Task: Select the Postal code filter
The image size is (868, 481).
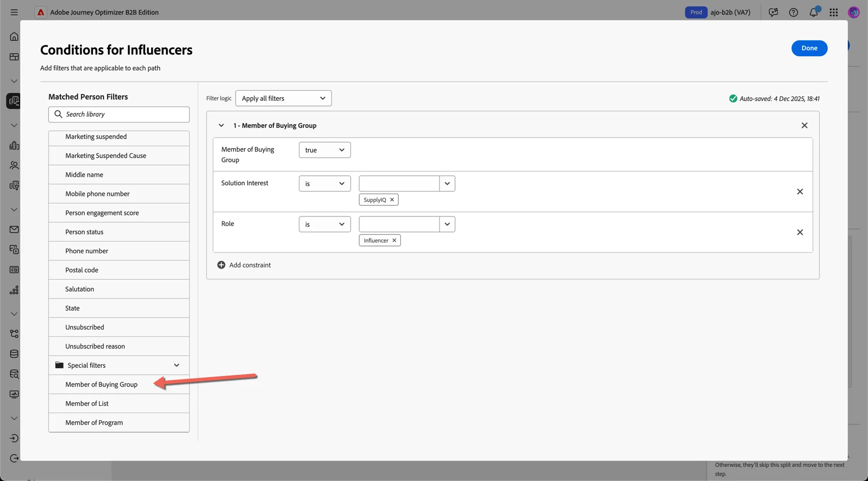Action: (x=119, y=270)
